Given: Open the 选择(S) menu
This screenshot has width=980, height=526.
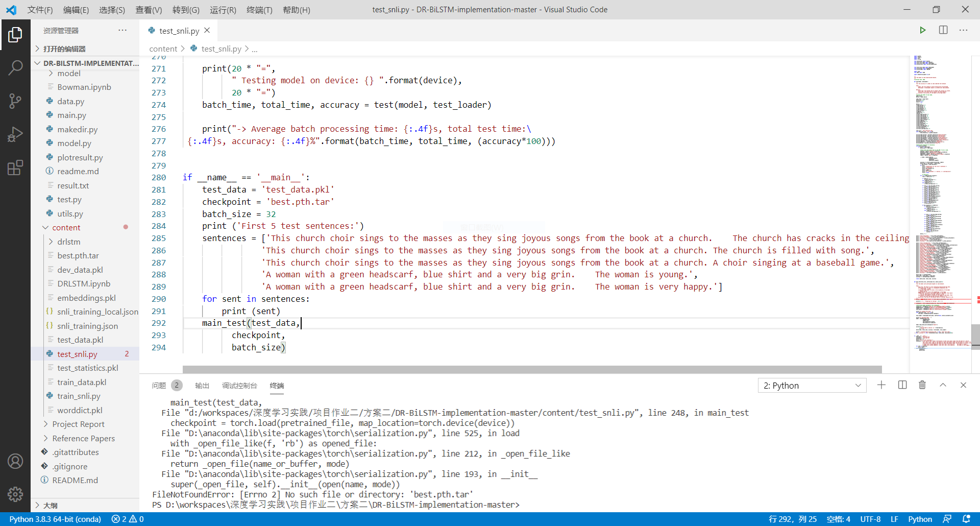Looking at the screenshot, I should point(112,10).
